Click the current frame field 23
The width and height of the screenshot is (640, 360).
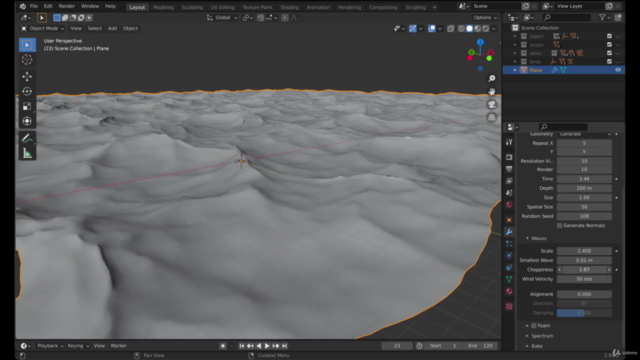click(397, 346)
